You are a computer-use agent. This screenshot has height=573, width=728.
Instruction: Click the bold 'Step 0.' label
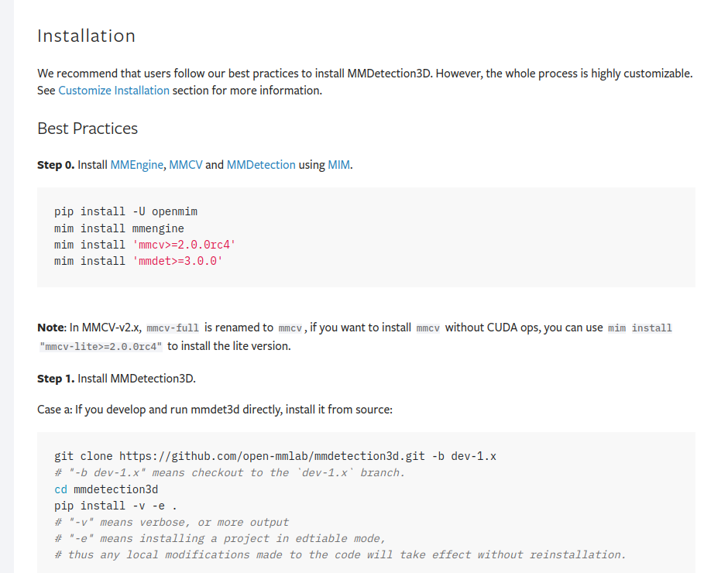56,165
